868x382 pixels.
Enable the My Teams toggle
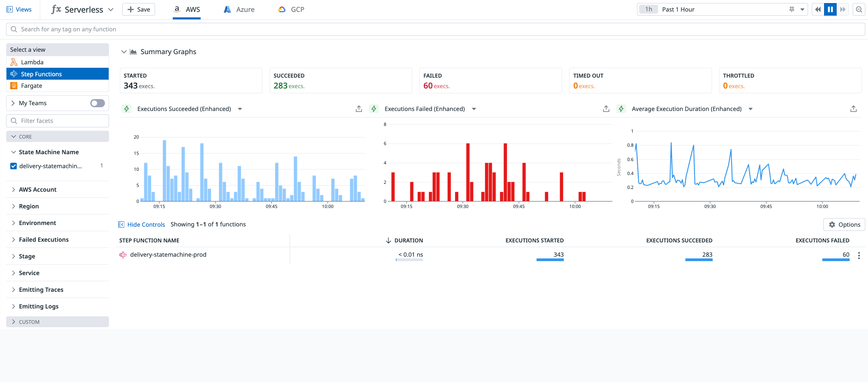click(97, 103)
